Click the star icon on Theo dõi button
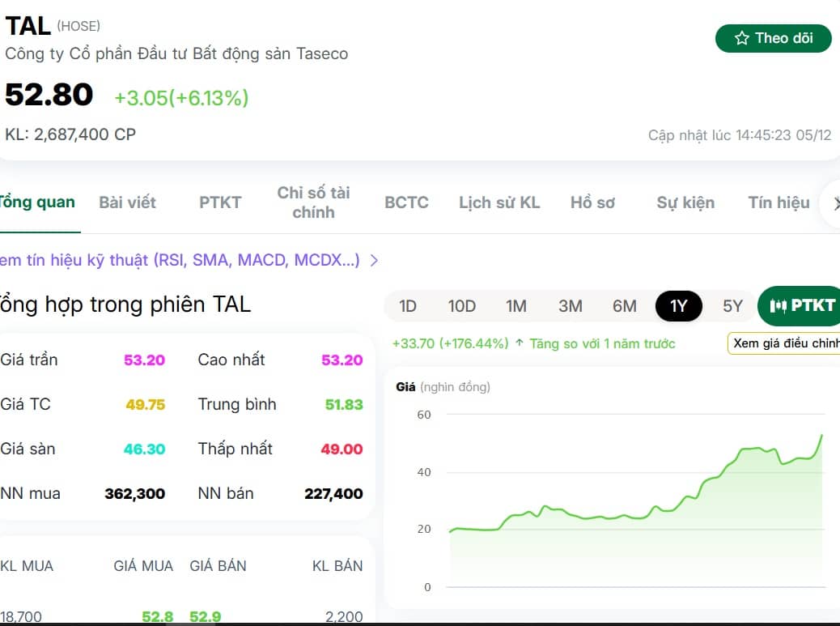This screenshot has width=840, height=626. coord(740,37)
